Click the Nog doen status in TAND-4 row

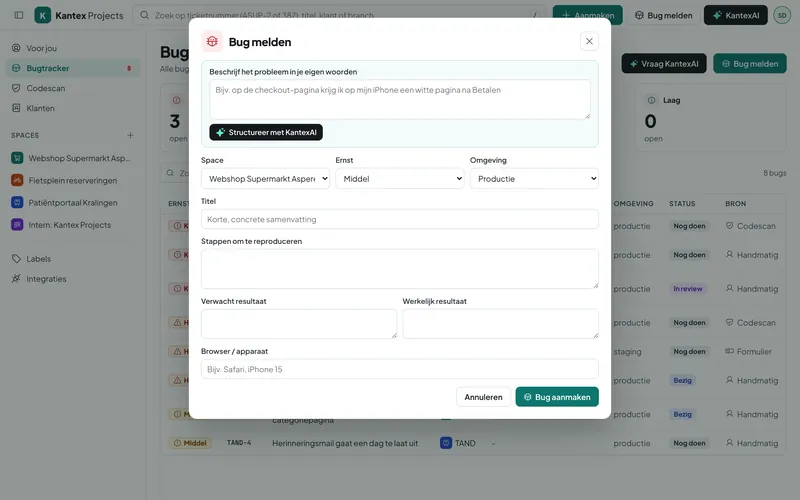click(689, 443)
